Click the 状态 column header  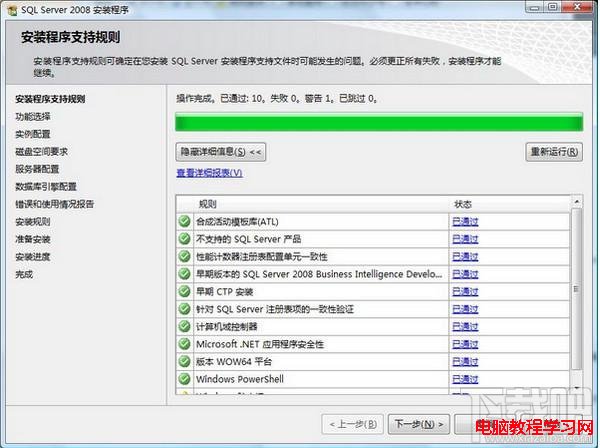click(x=463, y=204)
